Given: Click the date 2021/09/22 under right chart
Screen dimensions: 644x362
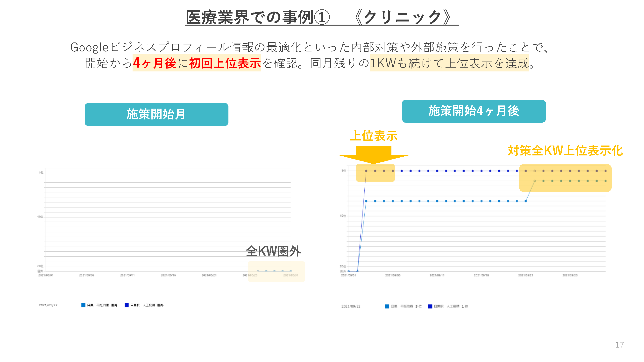Looking at the screenshot, I should (x=351, y=306).
